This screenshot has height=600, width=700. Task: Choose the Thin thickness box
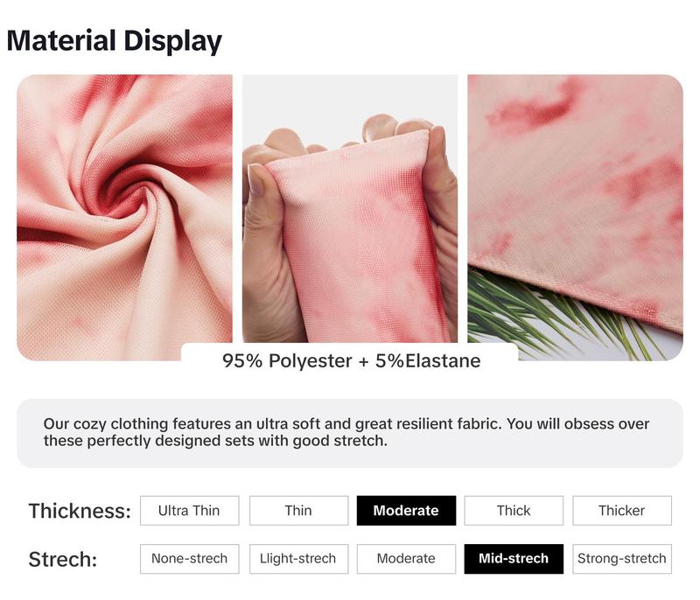tap(298, 510)
